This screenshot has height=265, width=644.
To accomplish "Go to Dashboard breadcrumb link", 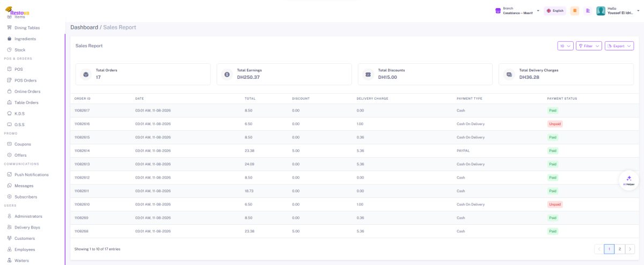I will pyautogui.click(x=84, y=27).
